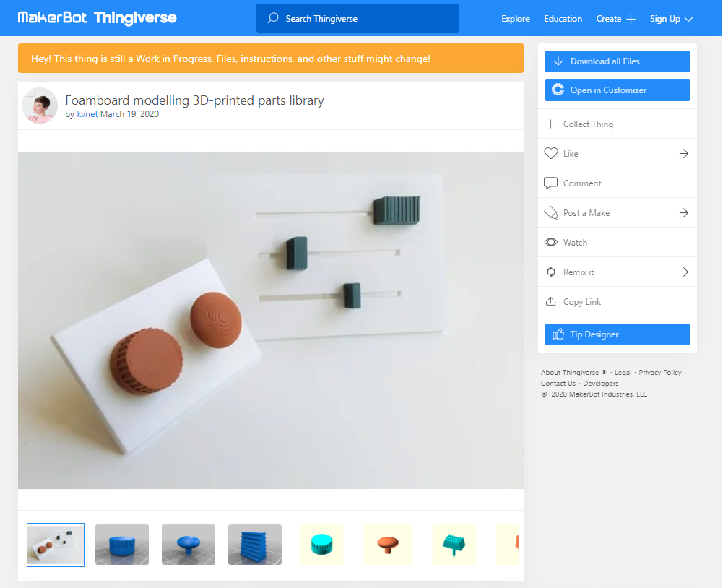Click the March 19, 2020 date

click(129, 114)
